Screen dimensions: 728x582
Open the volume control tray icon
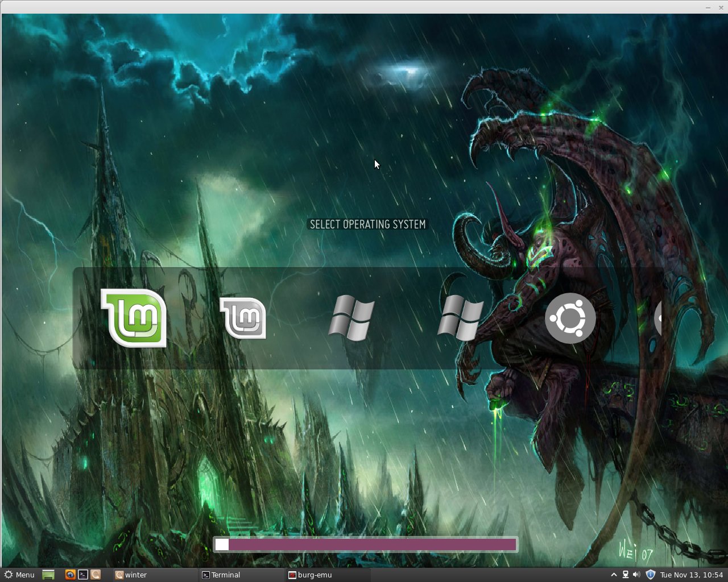636,575
